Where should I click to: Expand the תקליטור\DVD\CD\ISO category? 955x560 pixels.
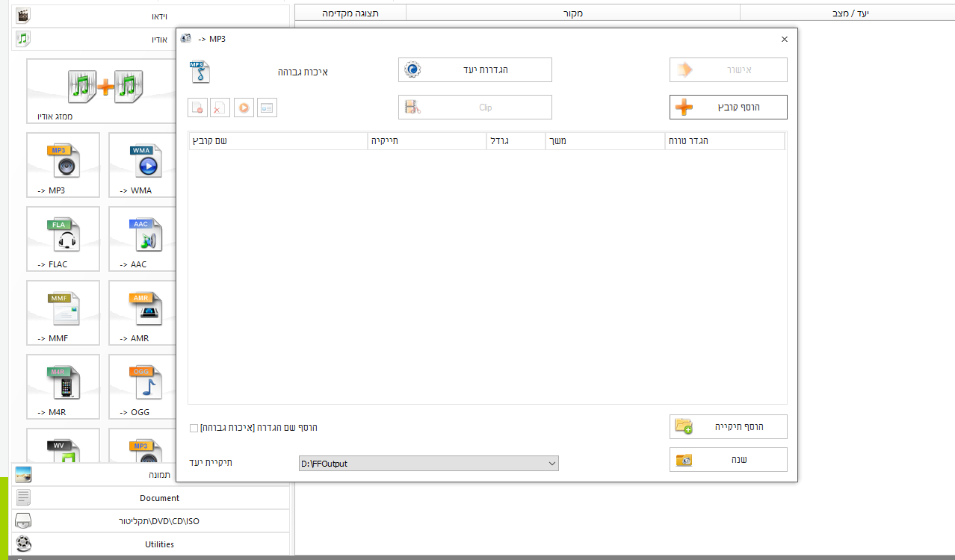[150, 521]
